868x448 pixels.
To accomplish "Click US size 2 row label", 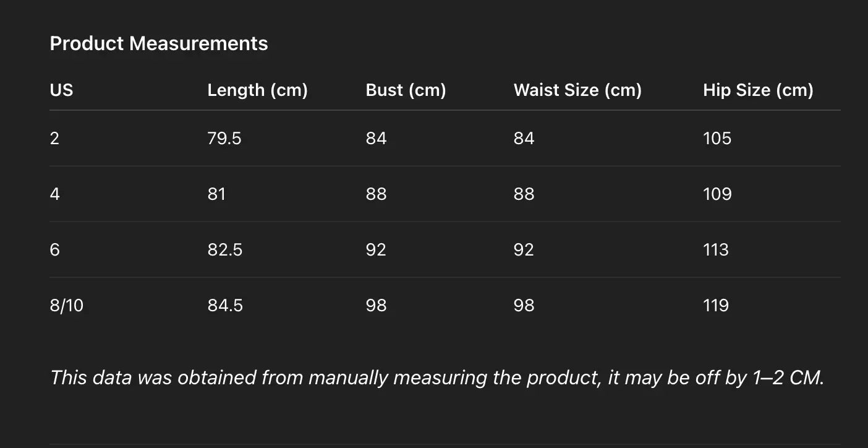I will click(x=54, y=138).
